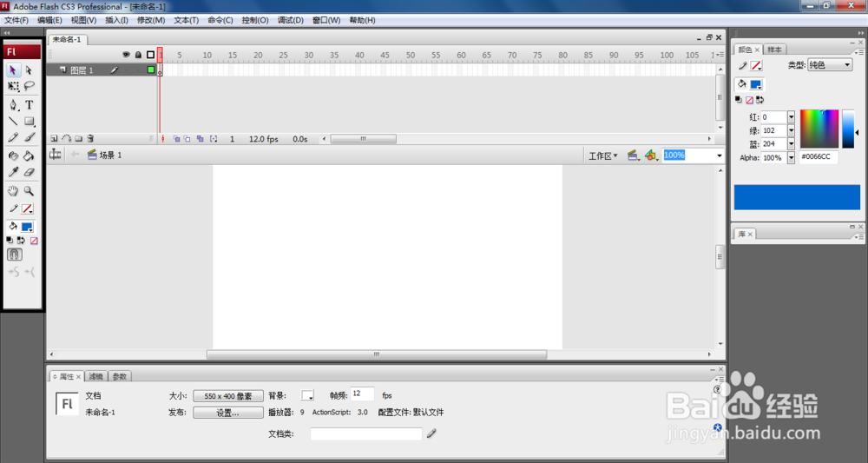This screenshot has width=868, height=463.
Task: Open the 窗口(W) menu
Action: click(x=326, y=20)
